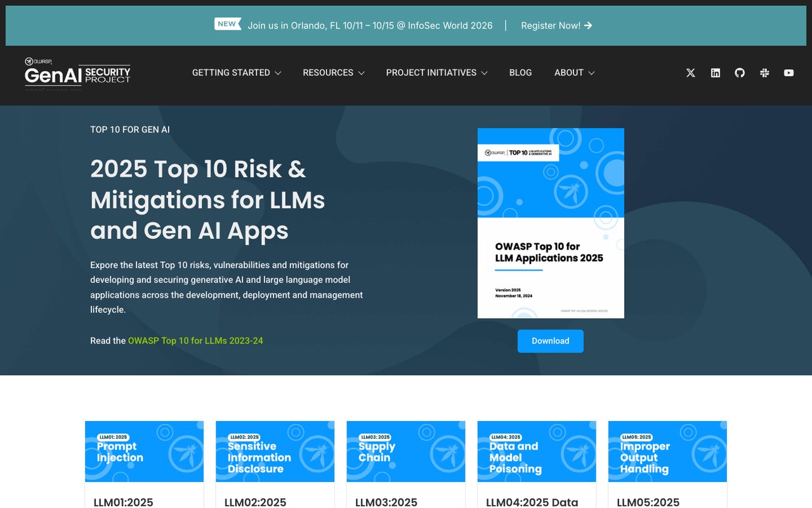The height and width of the screenshot is (508, 812).
Task: Open the Prompt Injection card image
Action: (145, 451)
